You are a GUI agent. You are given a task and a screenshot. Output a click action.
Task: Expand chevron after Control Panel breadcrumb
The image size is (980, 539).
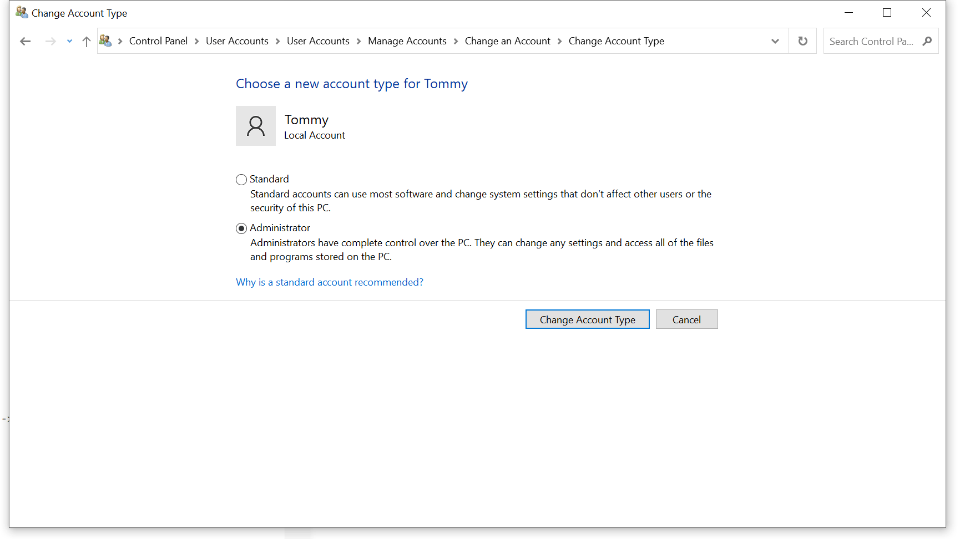197,41
